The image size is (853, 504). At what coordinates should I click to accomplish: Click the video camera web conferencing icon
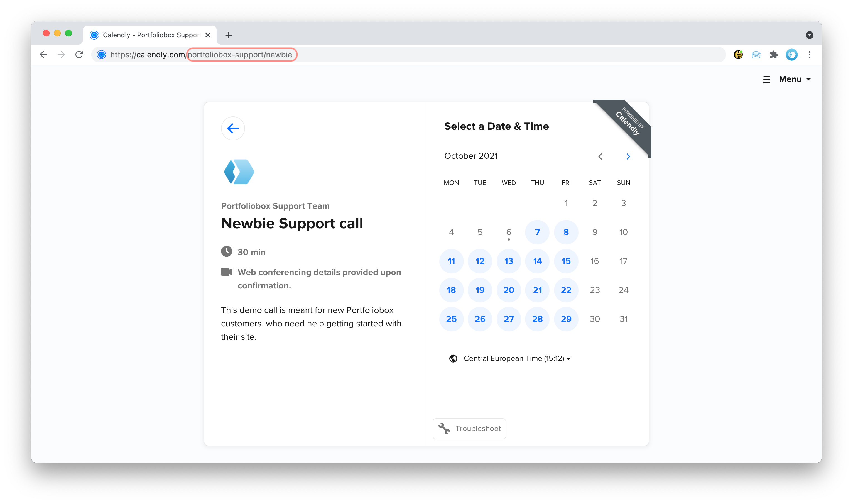click(227, 272)
